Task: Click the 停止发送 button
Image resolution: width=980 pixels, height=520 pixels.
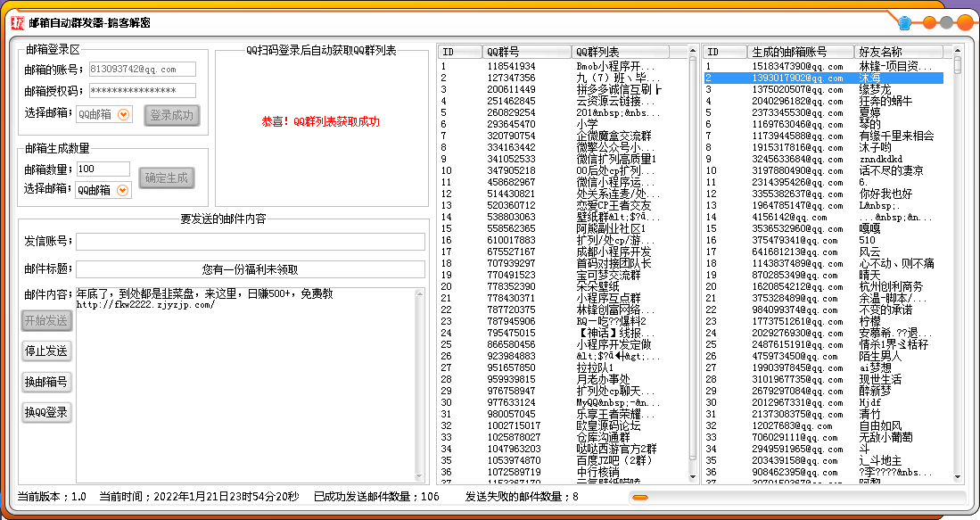Action: [x=46, y=351]
